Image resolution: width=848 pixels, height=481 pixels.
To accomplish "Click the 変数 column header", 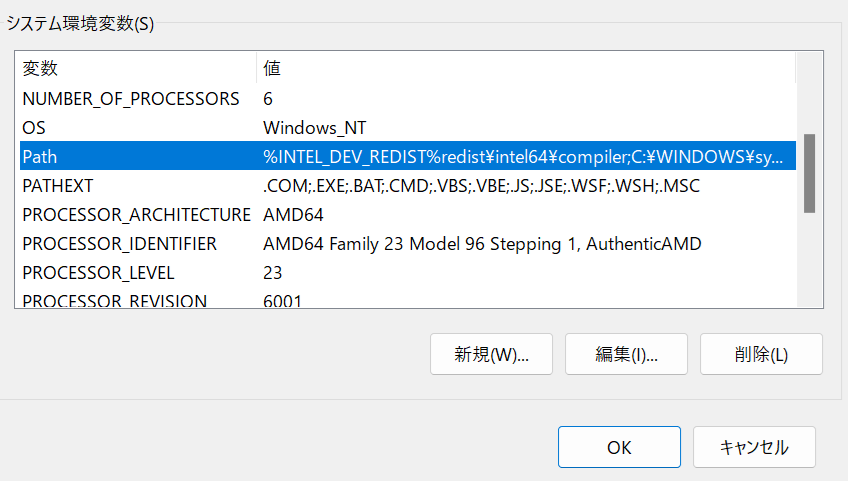I will (138, 68).
